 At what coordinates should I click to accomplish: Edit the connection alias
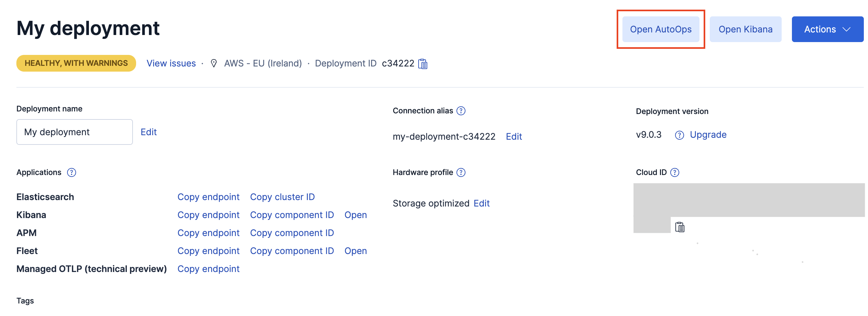pyautogui.click(x=514, y=136)
